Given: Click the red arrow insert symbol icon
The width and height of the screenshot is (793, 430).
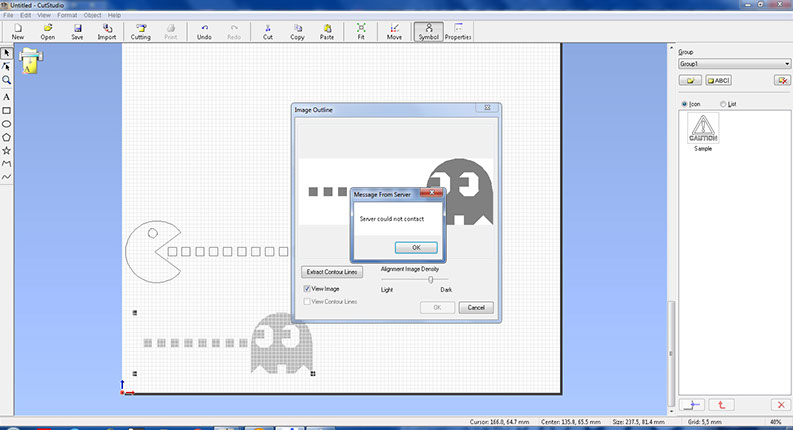Looking at the screenshot, I should coord(722,405).
